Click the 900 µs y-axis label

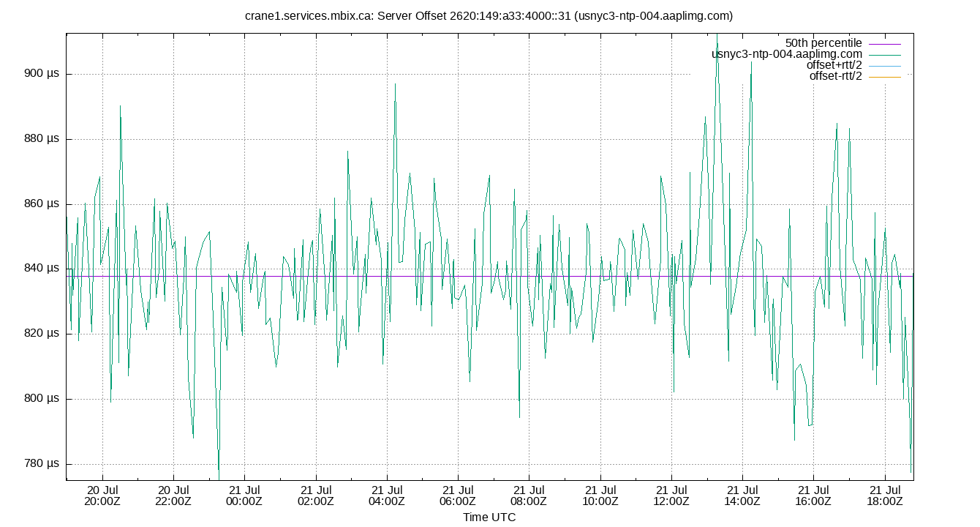(42, 74)
